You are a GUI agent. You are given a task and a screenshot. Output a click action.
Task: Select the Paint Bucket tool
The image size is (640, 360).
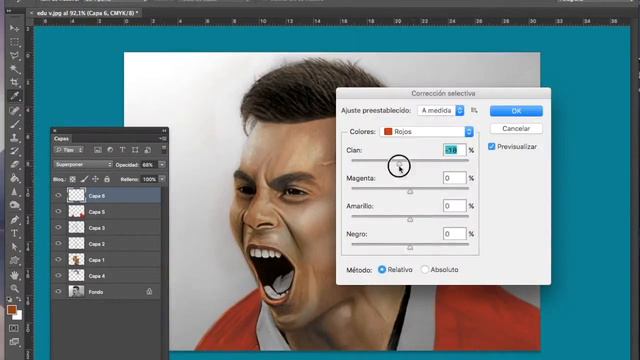coord(14,178)
